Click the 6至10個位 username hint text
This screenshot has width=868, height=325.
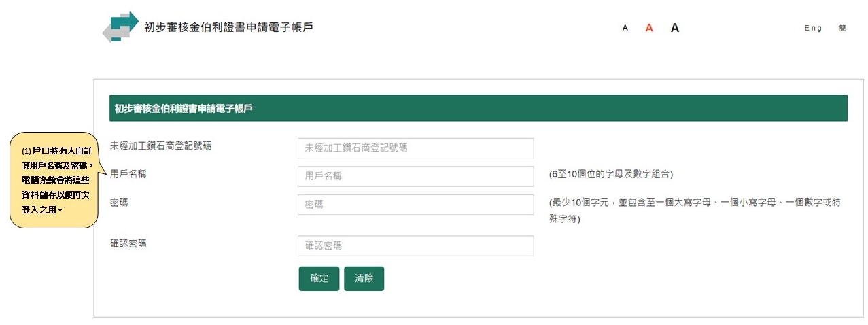coord(611,175)
